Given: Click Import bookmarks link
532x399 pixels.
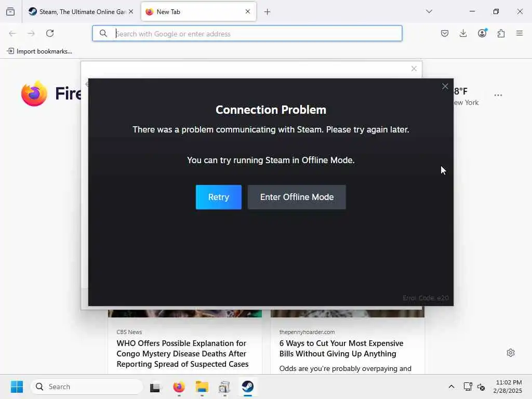Looking at the screenshot, I should click(39, 51).
